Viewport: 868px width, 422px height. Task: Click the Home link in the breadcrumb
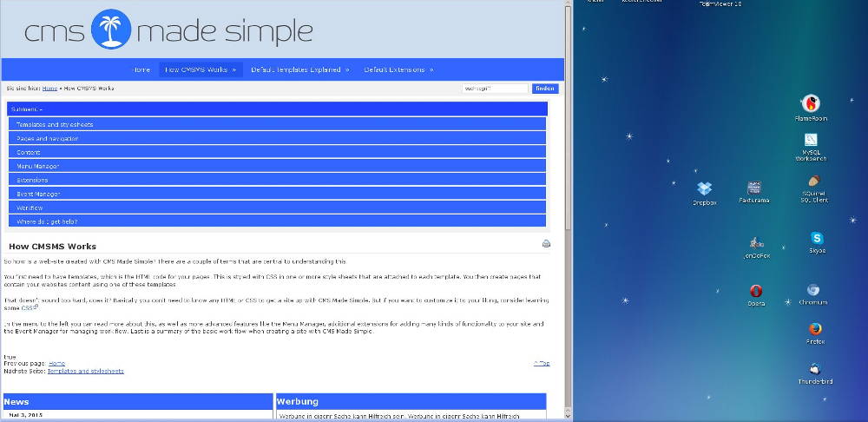coord(49,88)
